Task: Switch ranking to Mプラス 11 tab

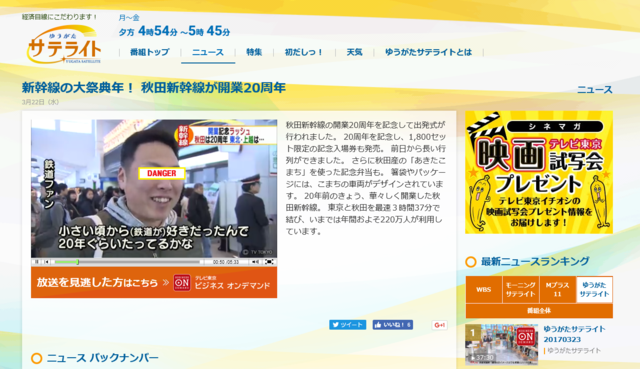Action: point(558,289)
